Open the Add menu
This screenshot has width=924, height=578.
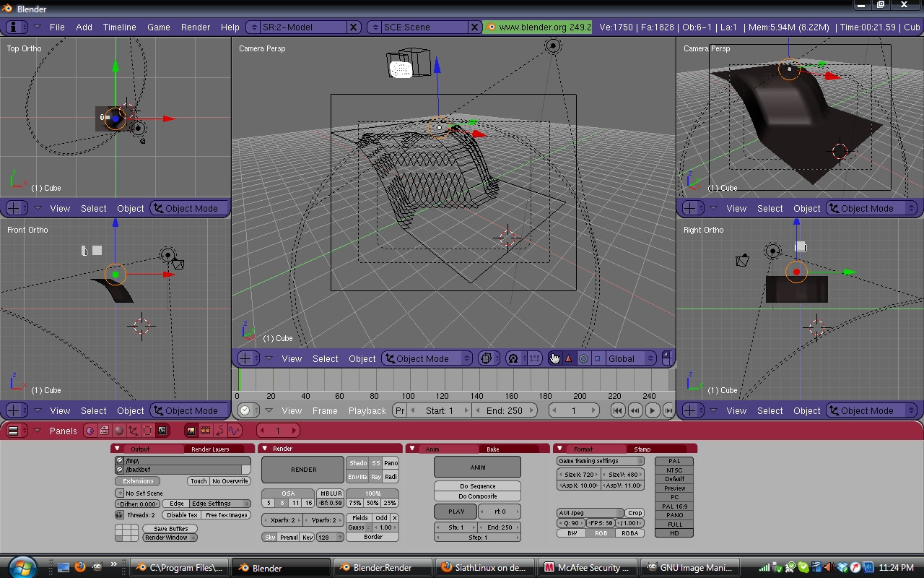point(84,27)
